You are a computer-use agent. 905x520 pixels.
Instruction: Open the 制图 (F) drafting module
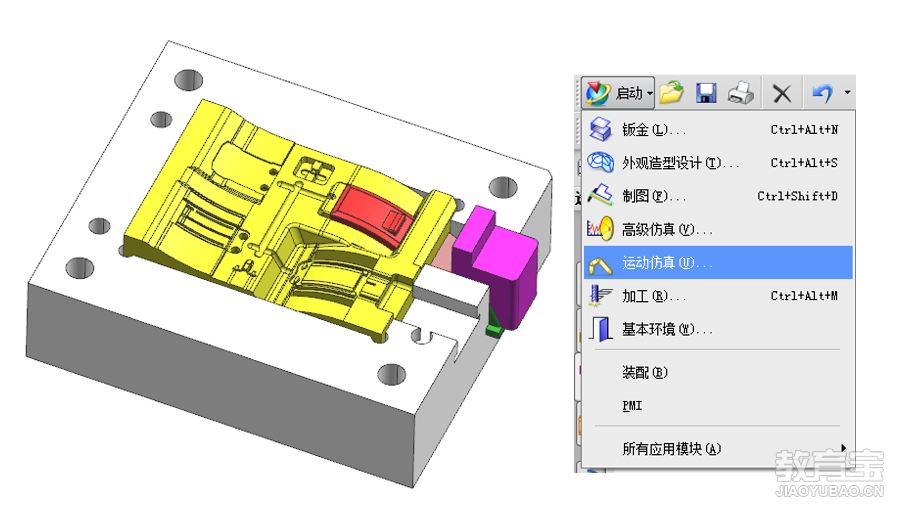tap(718, 196)
